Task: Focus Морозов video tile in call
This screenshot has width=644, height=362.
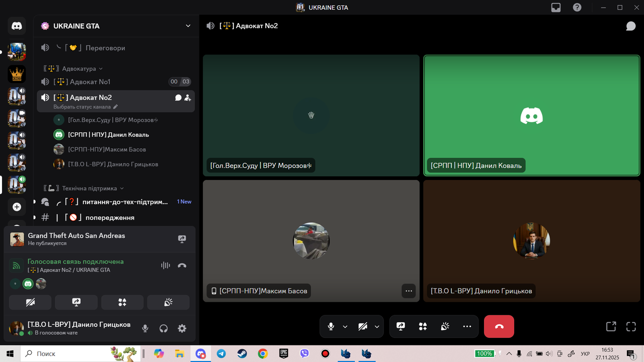Action: tap(311, 115)
